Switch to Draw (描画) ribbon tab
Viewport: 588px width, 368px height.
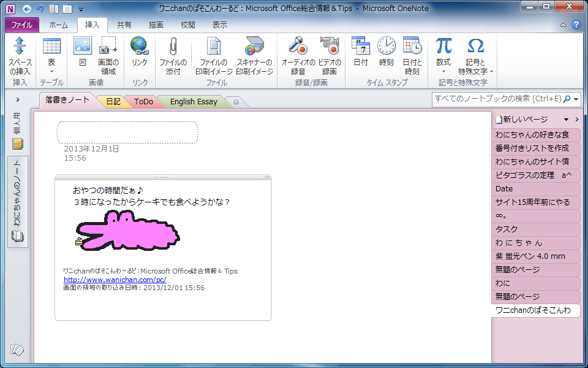pos(156,25)
